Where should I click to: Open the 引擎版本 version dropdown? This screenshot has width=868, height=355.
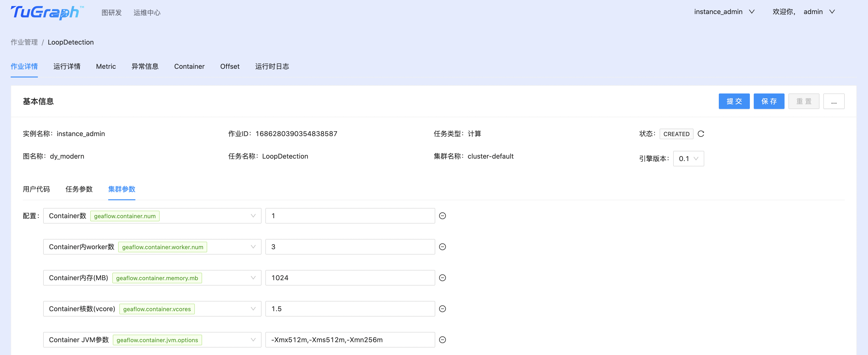[x=688, y=158]
